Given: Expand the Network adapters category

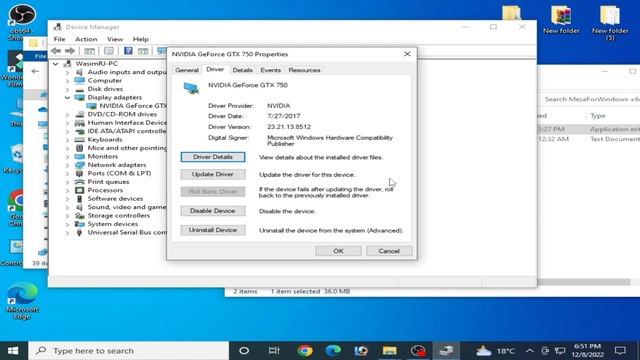Looking at the screenshot, I should coord(67,165).
